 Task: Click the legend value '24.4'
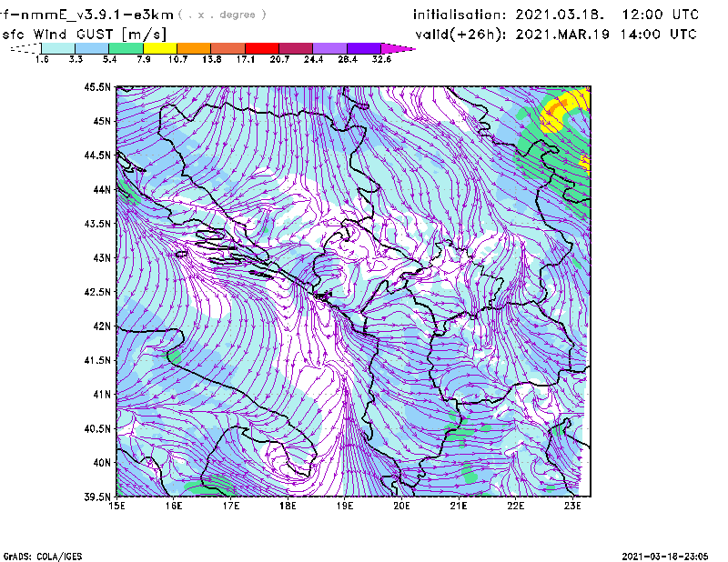pos(313,59)
